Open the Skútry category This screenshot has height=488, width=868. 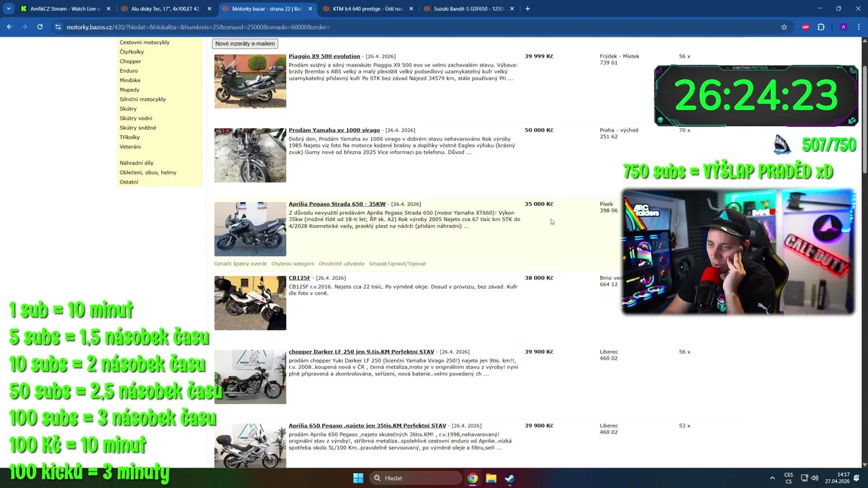[x=128, y=108]
